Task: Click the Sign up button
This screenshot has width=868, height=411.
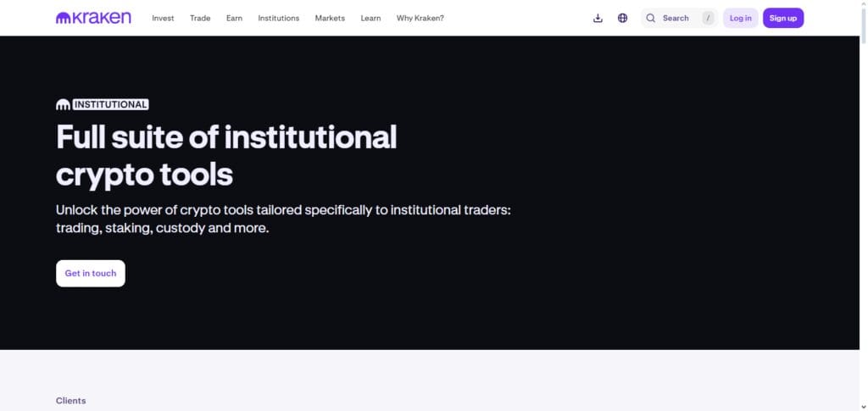Action: 782,19
